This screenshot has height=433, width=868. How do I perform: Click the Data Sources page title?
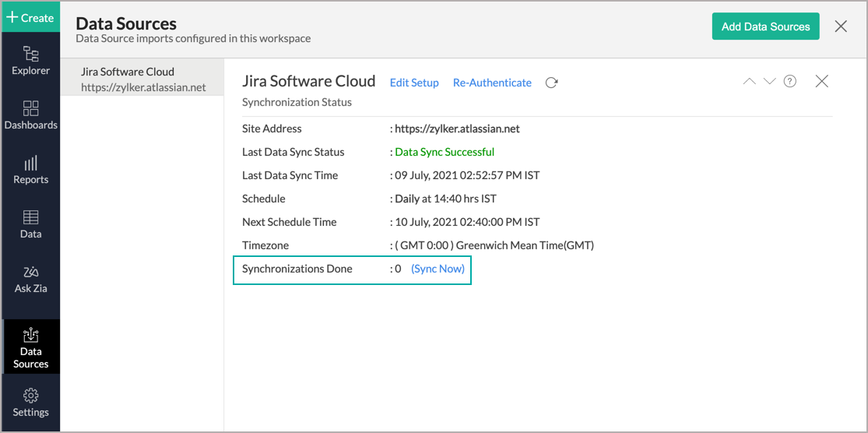tap(126, 24)
